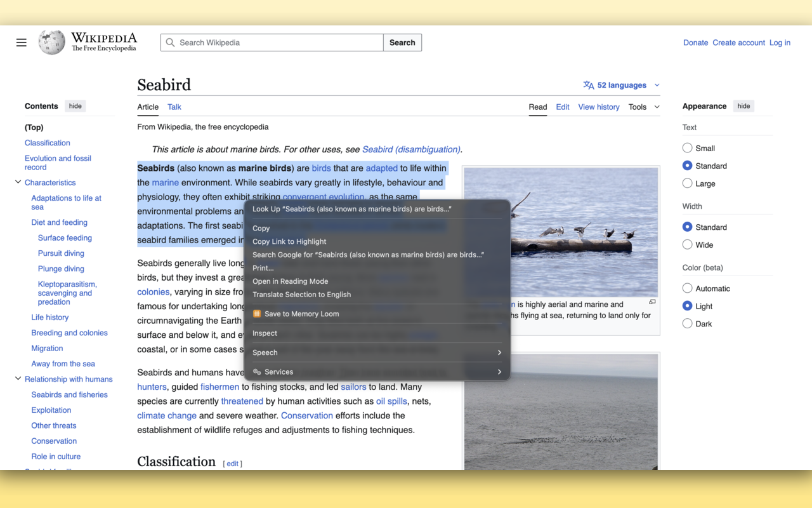Screen dimensions: 812x508
Task: Collapse the Relationship with humans section
Action: 18,379
